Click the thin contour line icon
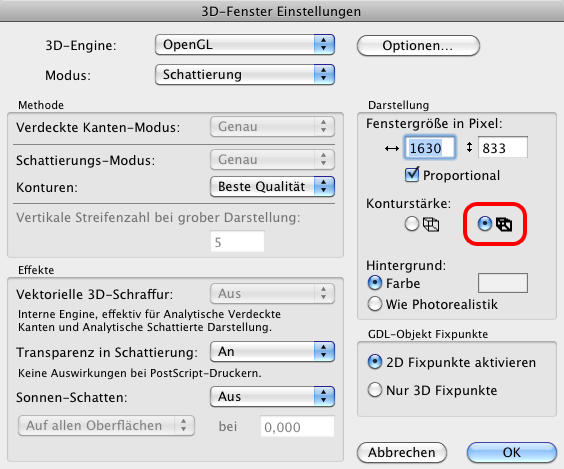This screenshot has height=469, width=564. pyautogui.click(x=431, y=224)
